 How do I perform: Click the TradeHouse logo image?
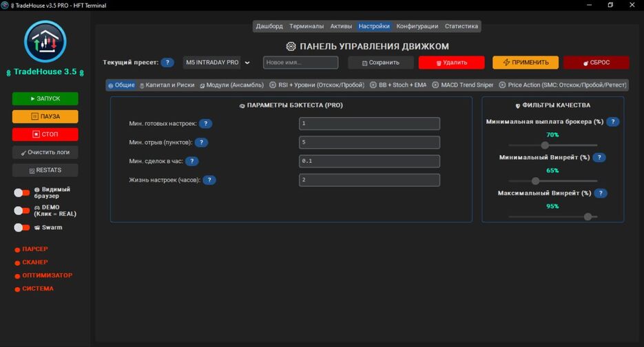[x=45, y=41]
